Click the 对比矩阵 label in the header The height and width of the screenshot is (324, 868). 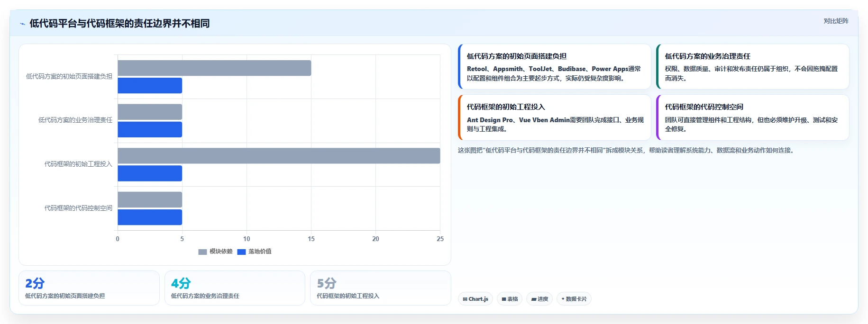pos(836,21)
